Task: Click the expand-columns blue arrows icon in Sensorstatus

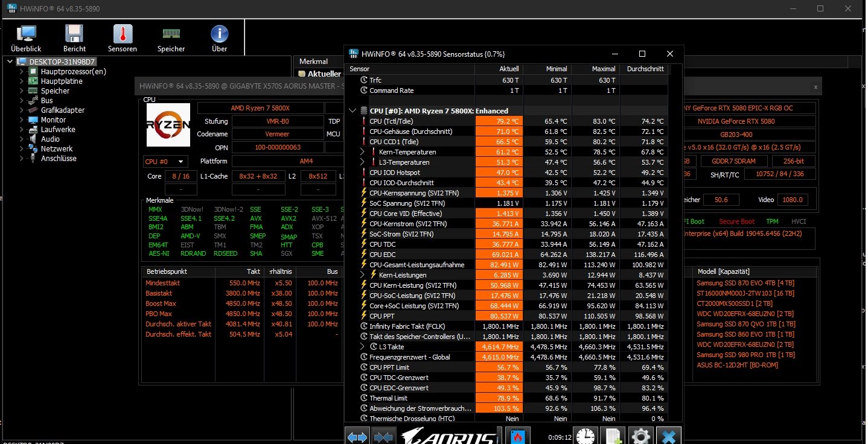Action: (x=357, y=436)
